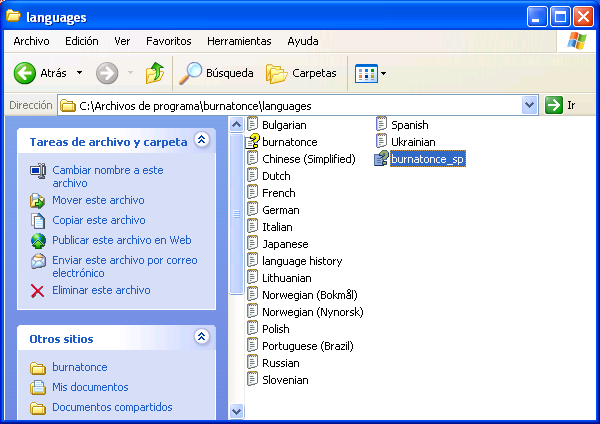Select the burnatonce help file icon
The width and height of the screenshot is (600, 424).
[x=253, y=142]
